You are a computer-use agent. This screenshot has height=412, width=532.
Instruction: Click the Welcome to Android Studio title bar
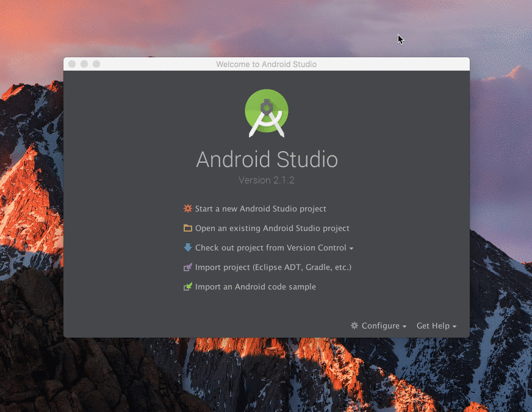click(x=267, y=64)
